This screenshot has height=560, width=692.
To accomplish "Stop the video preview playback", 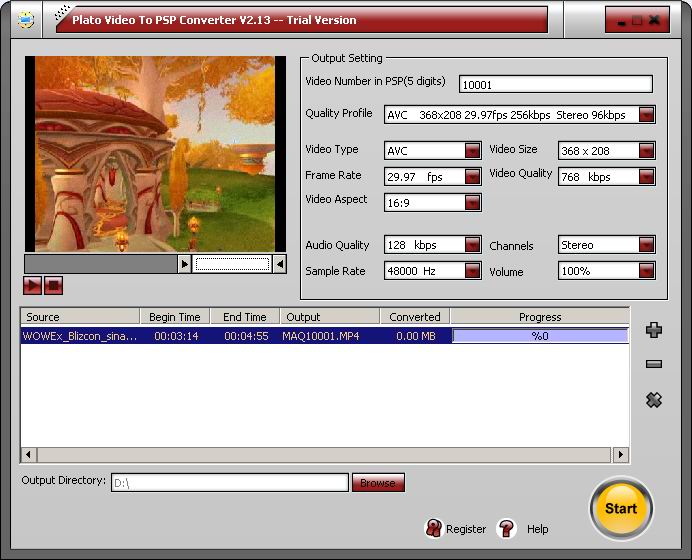I will (53, 286).
